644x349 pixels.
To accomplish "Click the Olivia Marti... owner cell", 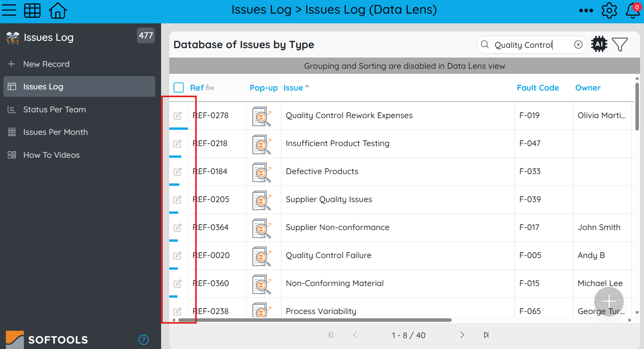I will pos(602,115).
